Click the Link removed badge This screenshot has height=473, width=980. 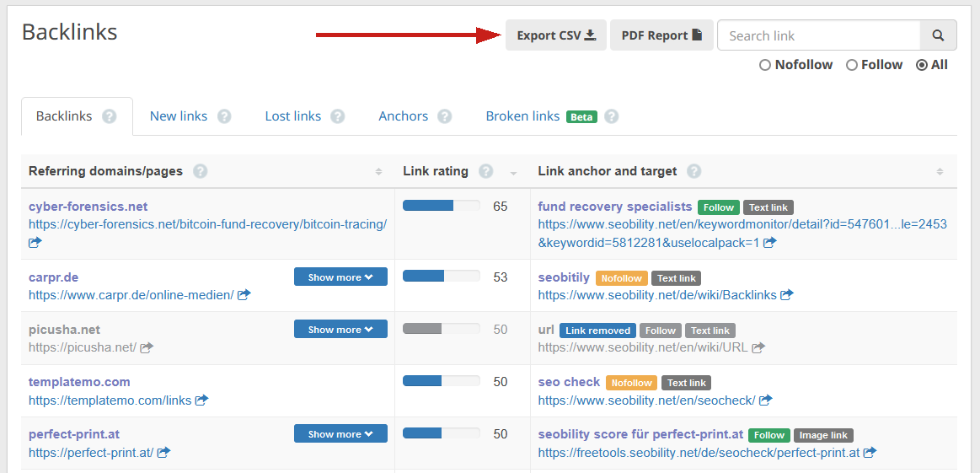click(597, 331)
